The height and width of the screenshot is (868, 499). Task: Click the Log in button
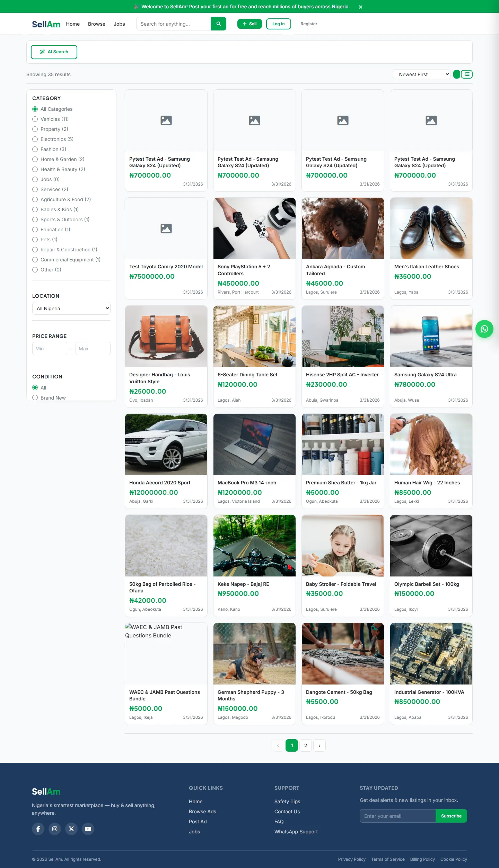click(x=278, y=24)
